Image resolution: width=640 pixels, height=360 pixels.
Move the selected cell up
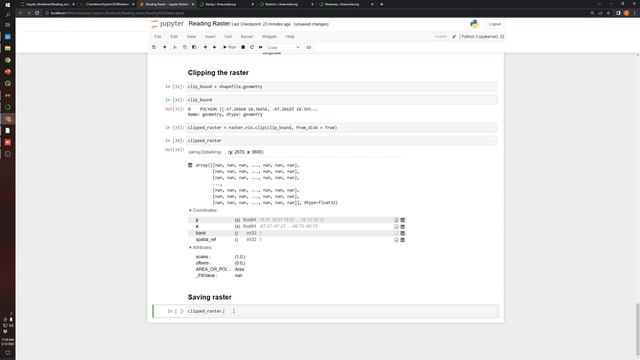205,47
